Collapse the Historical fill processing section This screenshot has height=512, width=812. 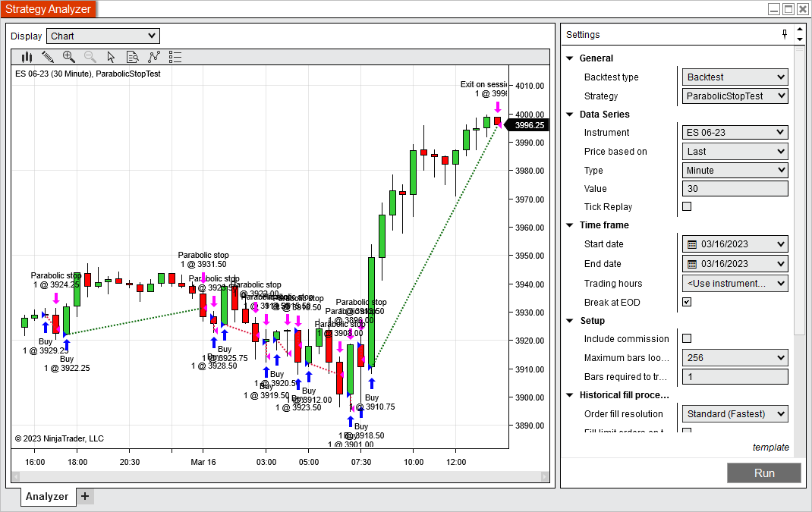pos(570,395)
